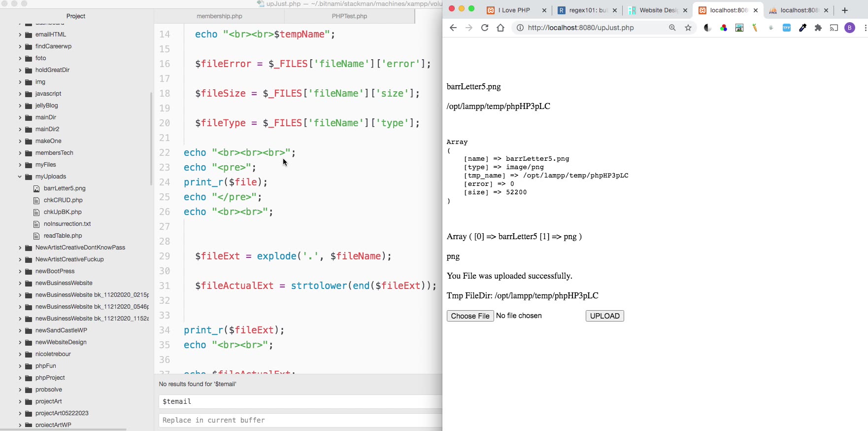The width and height of the screenshot is (868, 431).
Task: Select the mainDir2 folder
Action: coord(47,129)
